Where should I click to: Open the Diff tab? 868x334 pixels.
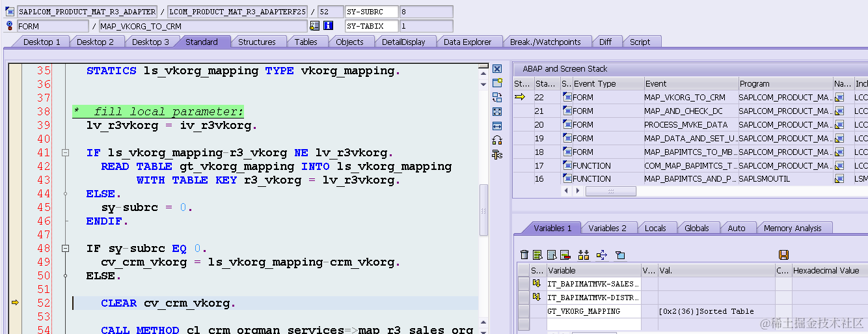pos(605,42)
